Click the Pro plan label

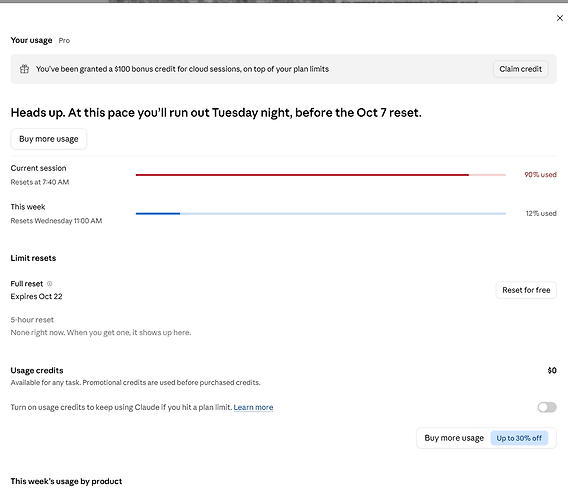[x=64, y=41]
